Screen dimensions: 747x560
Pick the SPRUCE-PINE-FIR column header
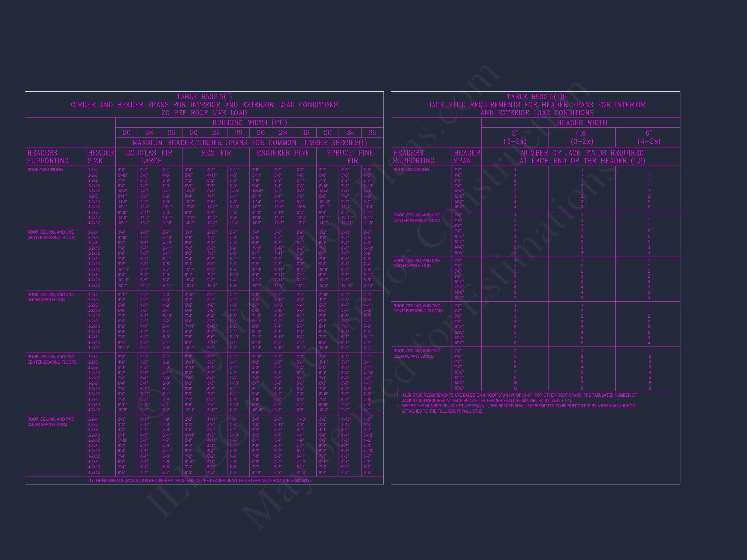point(350,157)
